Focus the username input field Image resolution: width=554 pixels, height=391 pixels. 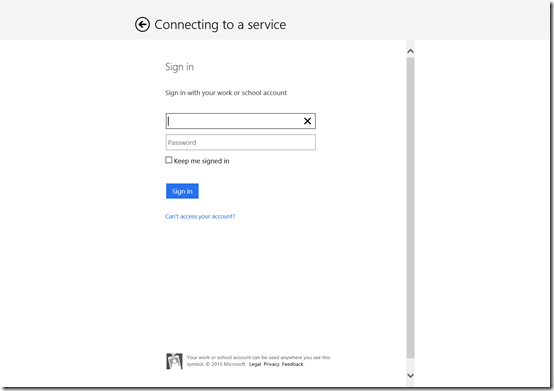point(241,121)
